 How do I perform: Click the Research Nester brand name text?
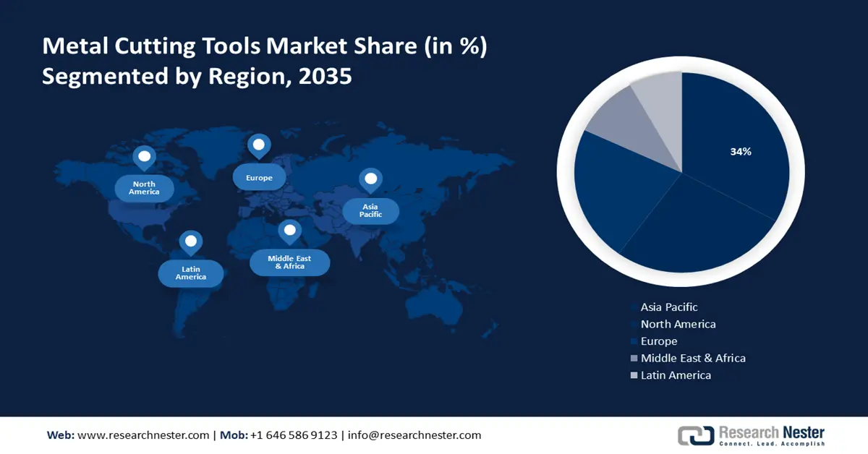tap(771, 432)
